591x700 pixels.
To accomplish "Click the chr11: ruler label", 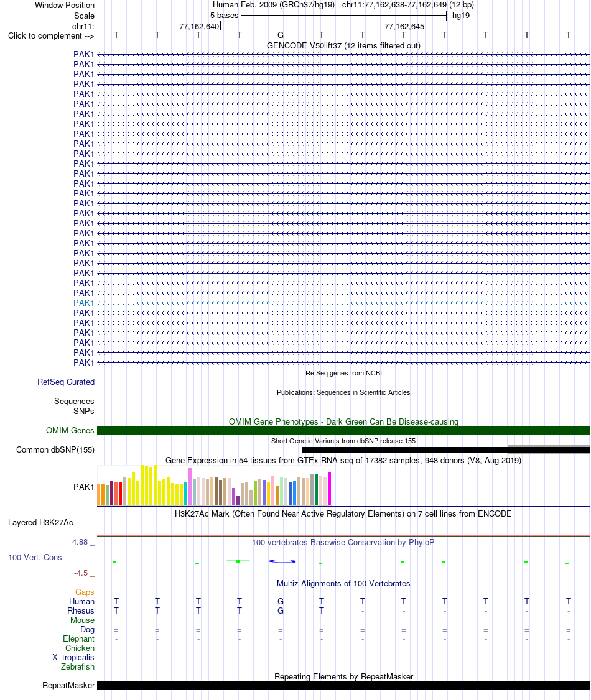I will (x=83, y=26).
